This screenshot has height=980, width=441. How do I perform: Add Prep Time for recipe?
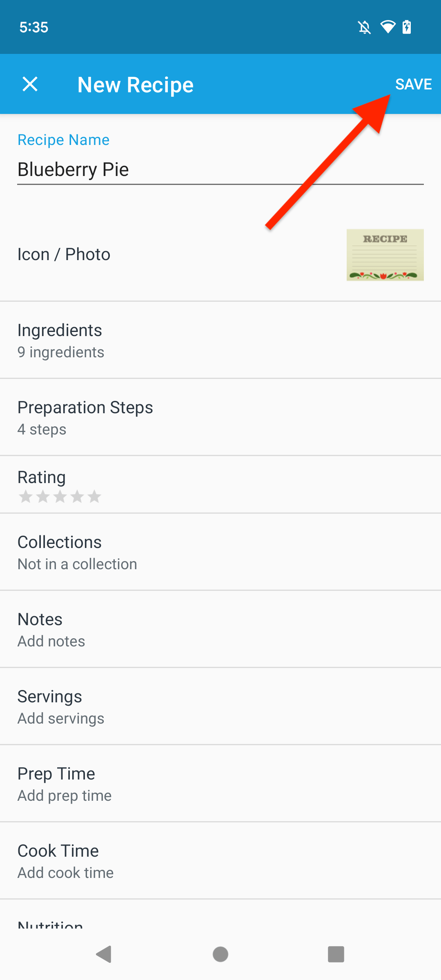220,784
